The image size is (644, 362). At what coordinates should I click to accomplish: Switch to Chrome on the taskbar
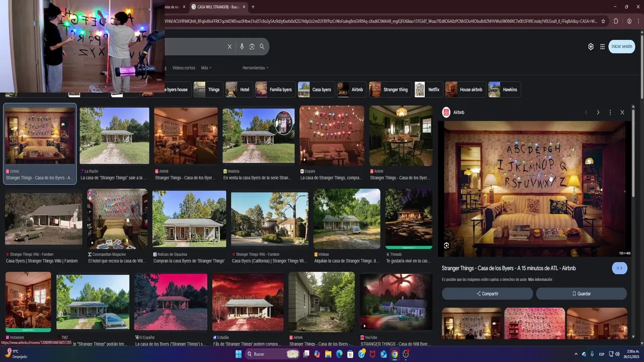tap(394, 354)
